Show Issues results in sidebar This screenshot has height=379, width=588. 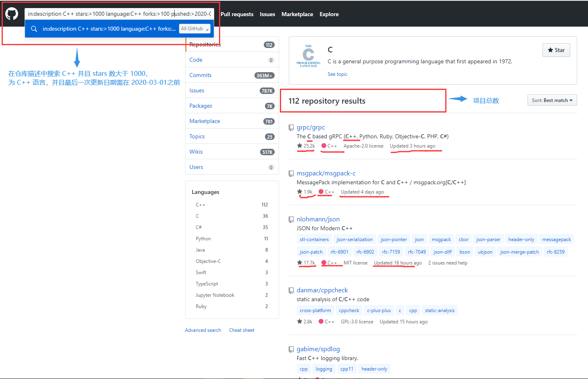(232, 90)
